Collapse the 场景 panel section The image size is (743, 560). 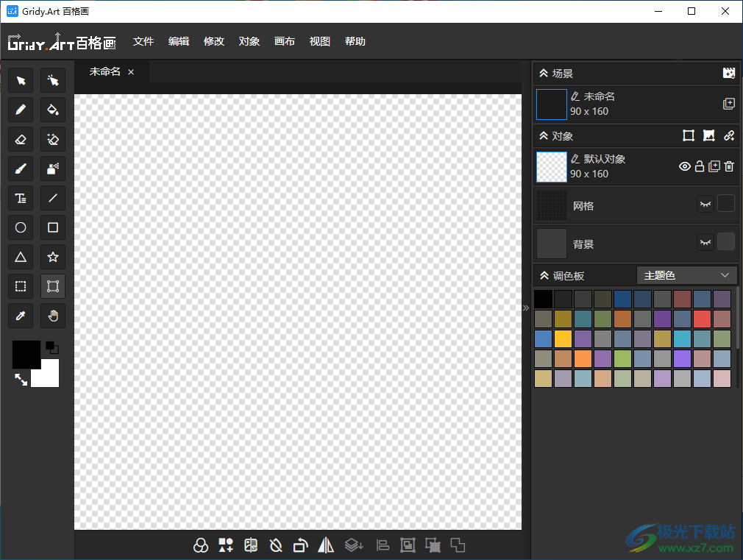tap(544, 74)
